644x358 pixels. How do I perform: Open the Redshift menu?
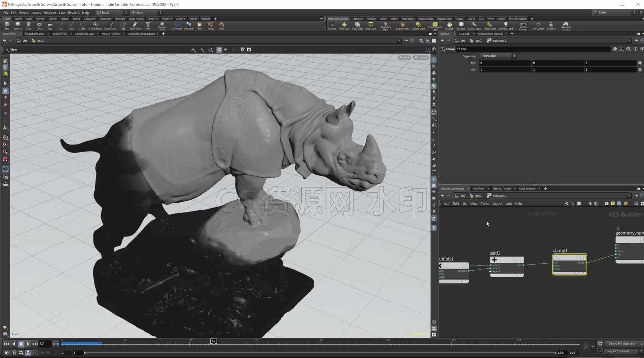click(74, 13)
